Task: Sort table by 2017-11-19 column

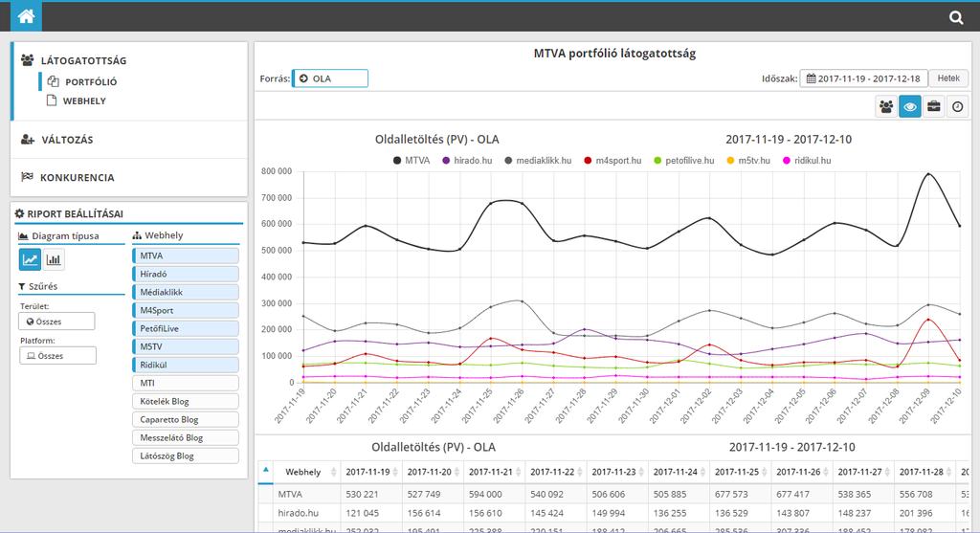Action: coord(371,472)
